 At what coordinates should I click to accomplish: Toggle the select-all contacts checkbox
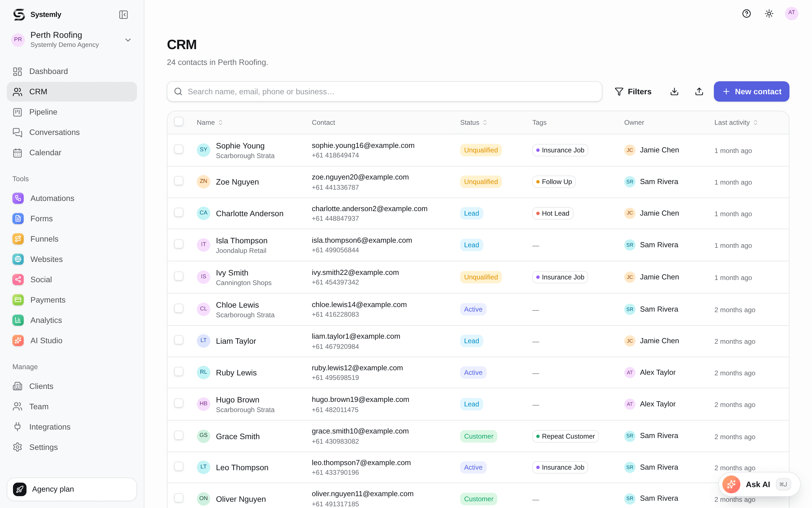click(179, 122)
